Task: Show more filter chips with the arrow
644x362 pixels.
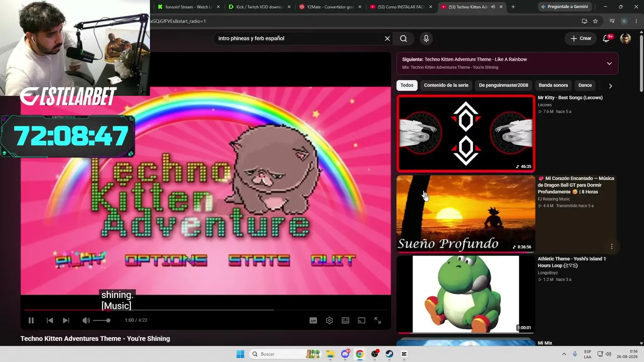Action: [610, 86]
